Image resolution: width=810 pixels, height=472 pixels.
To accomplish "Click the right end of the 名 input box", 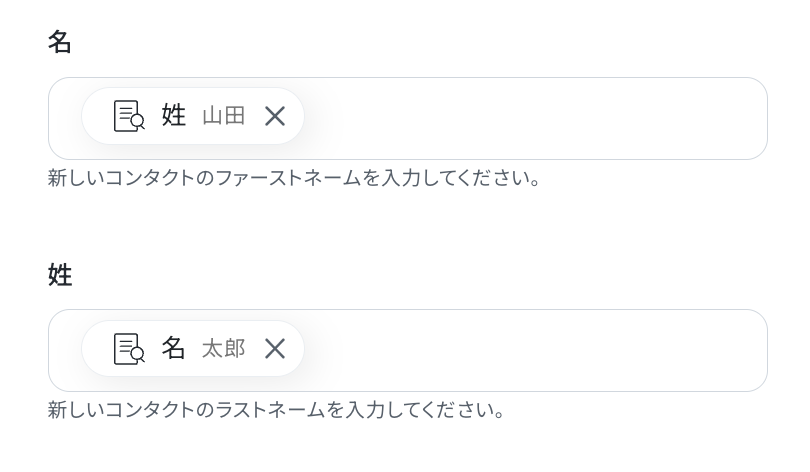I will [745, 118].
